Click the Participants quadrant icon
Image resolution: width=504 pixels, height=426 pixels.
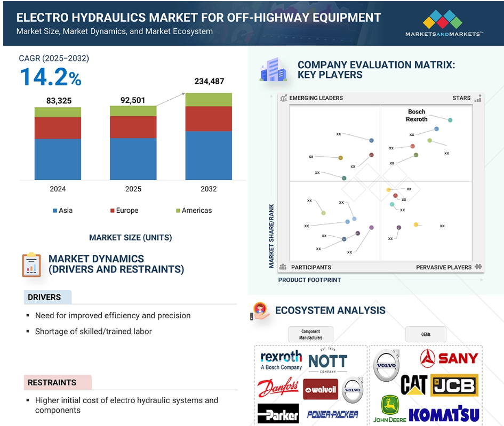tap(283, 267)
